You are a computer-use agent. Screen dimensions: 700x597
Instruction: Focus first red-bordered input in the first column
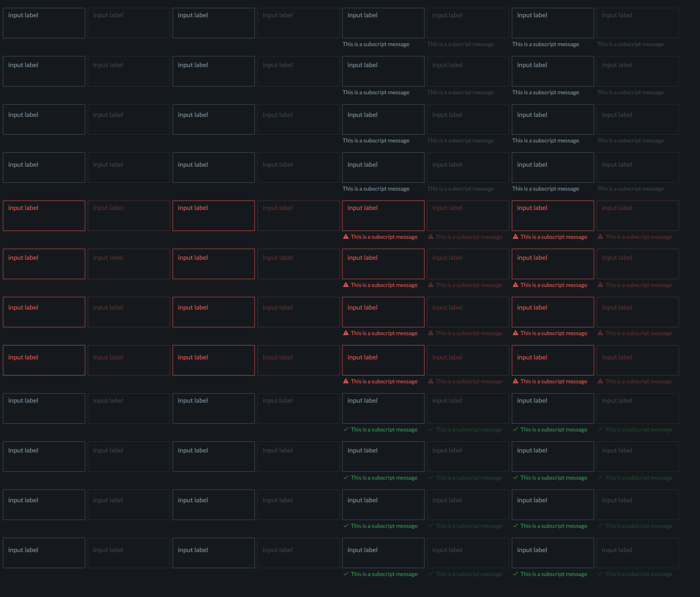(x=44, y=216)
